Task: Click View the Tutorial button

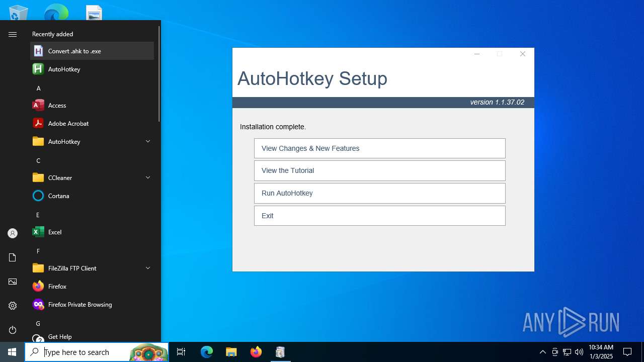Action: pyautogui.click(x=380, y=170)
